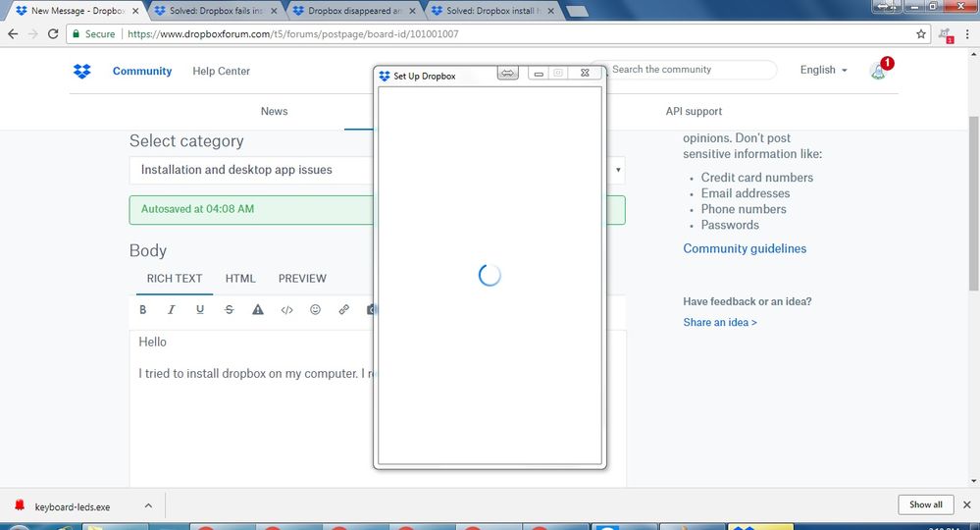Toggle underline formatting button
Image resolution: width=980 pixels, height=530 pixels.
click(x=200, y=310)
